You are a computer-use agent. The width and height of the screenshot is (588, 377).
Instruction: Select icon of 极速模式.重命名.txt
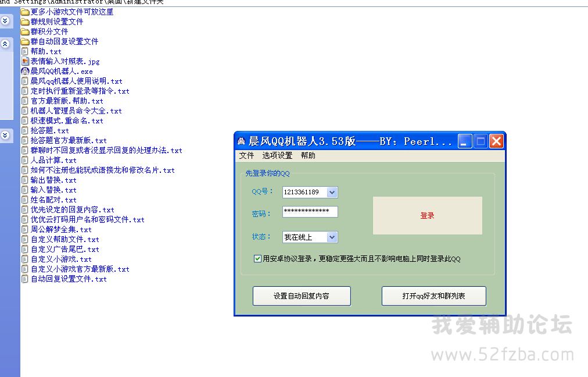pos(25,120)
